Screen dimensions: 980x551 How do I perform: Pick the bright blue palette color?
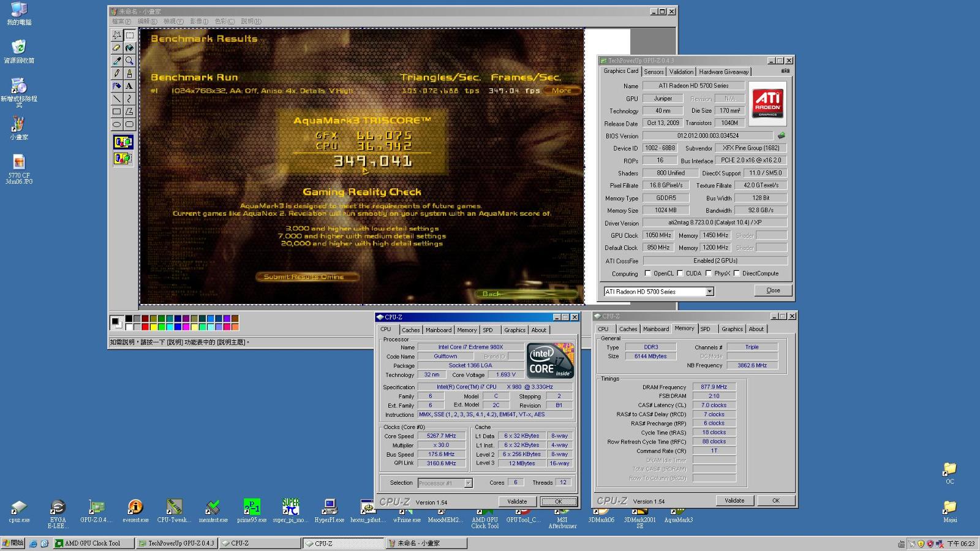pos(178,327)
